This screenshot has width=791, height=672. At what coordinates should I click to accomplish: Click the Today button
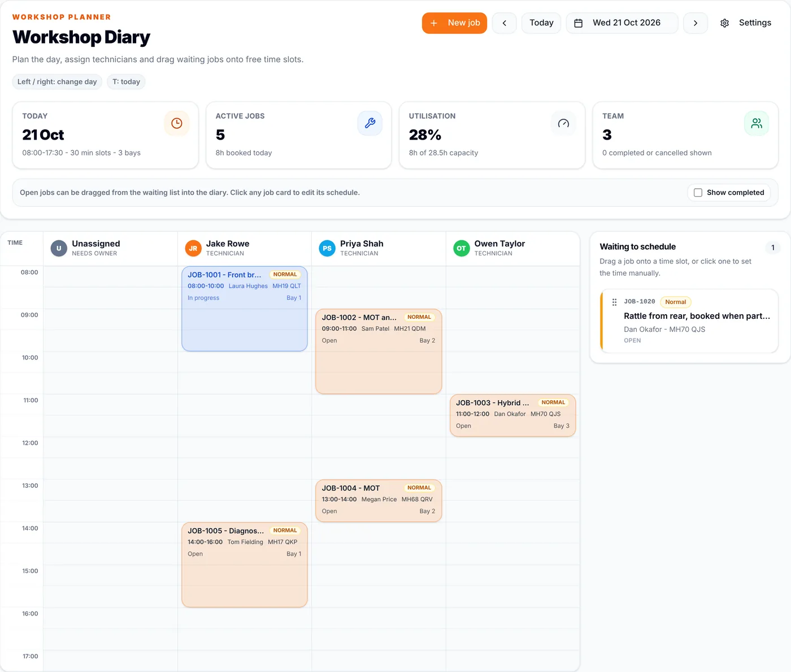[541, 23]
